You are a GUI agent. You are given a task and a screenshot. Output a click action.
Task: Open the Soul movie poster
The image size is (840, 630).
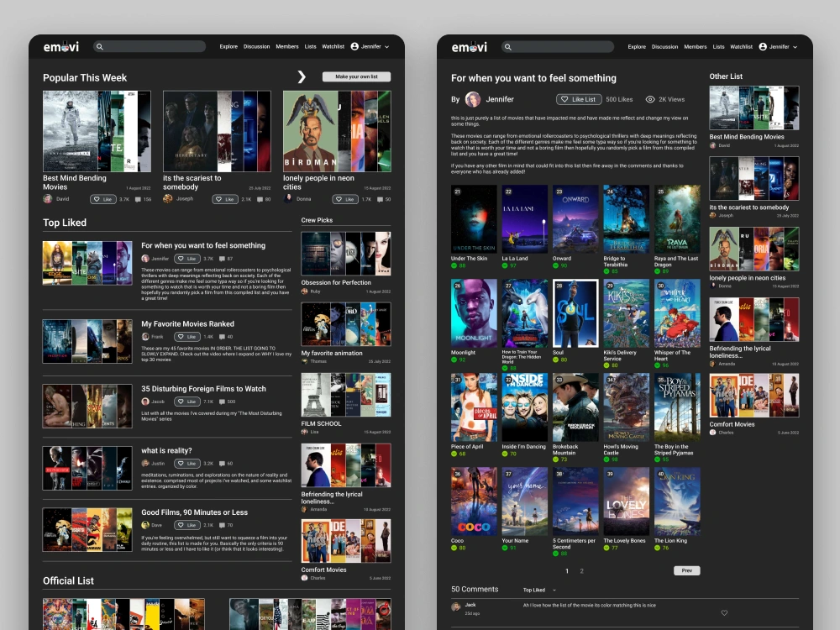(575, 313)
